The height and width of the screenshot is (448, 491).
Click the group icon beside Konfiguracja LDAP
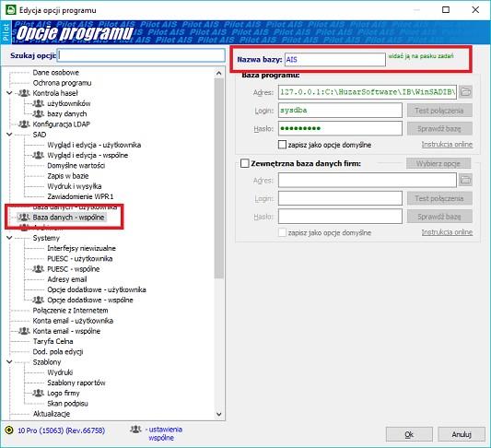point(24,124)
